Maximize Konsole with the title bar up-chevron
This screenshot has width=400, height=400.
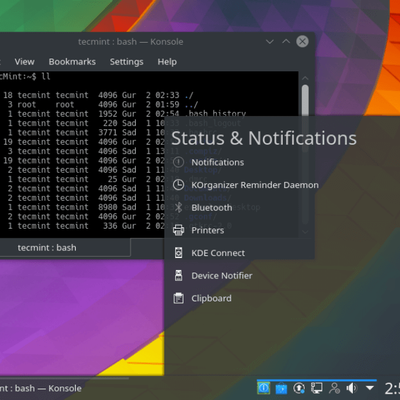(x=286, y=41)
